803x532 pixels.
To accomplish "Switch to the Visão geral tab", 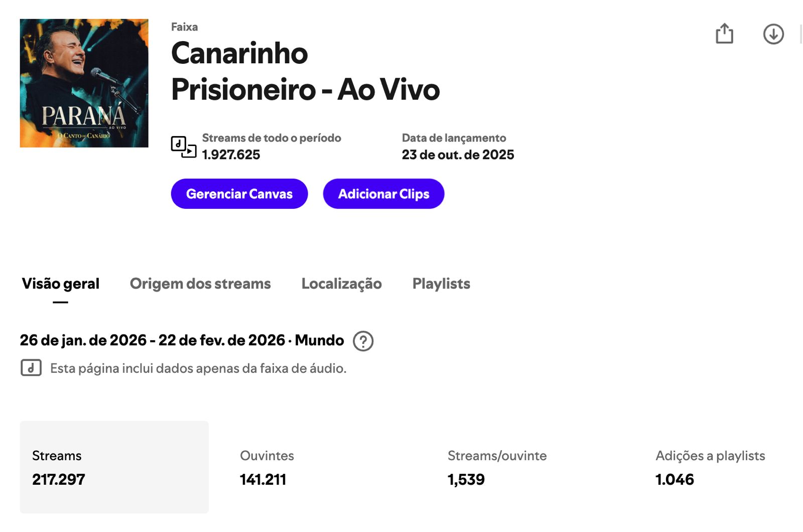I will [61, 284].
